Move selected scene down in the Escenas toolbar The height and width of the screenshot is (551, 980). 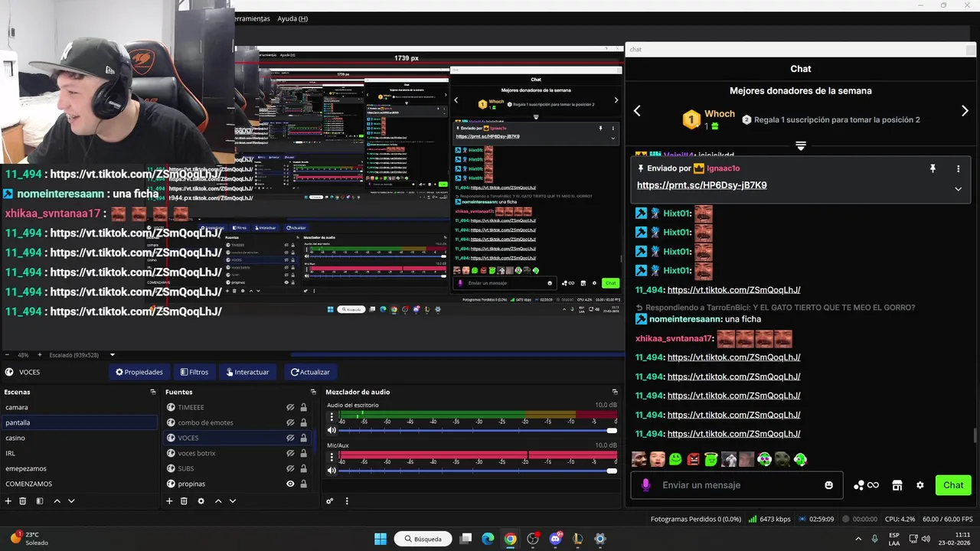pyautogui.click(x=71, y=501)
